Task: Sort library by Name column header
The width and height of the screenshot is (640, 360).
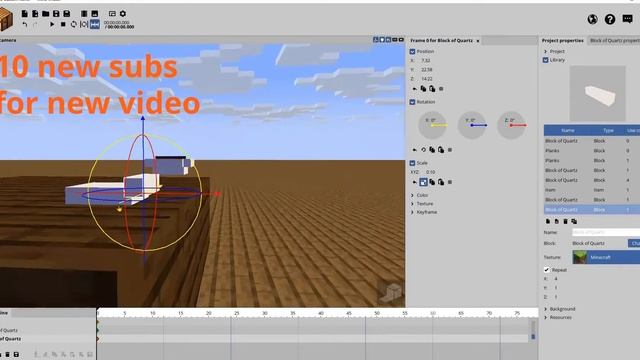Action: (568, 130)
